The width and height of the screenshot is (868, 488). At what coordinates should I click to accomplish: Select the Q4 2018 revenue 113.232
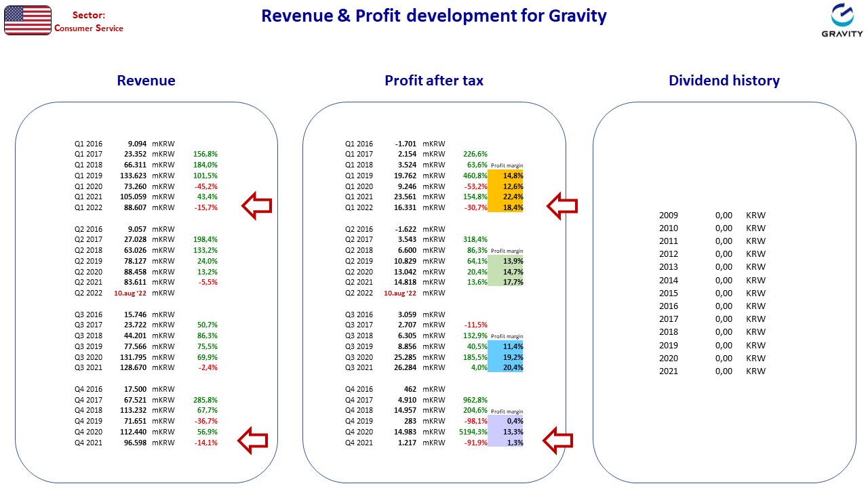coord(133,410)
